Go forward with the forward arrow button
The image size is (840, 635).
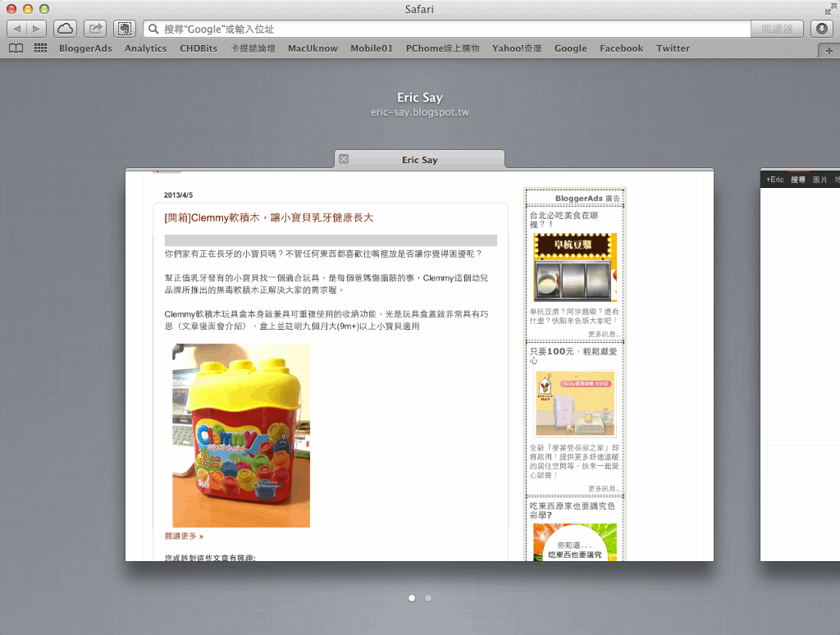(x=36, y=29)
